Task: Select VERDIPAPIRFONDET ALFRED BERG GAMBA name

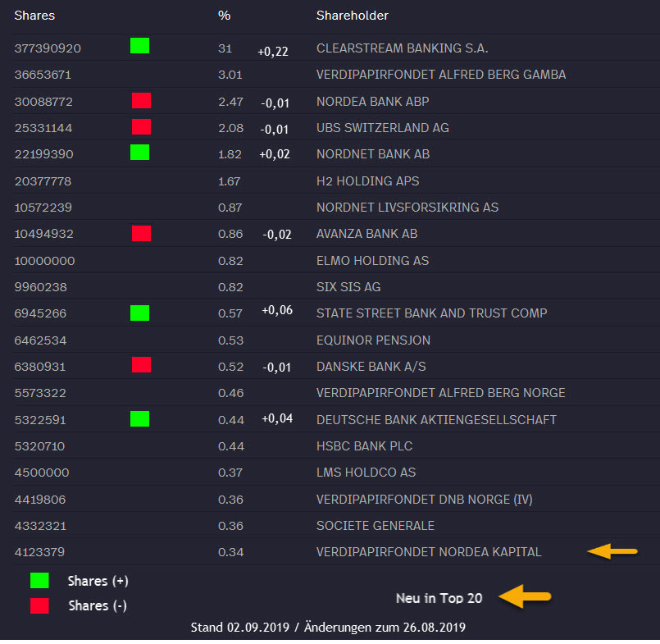Action: [441, 75]
